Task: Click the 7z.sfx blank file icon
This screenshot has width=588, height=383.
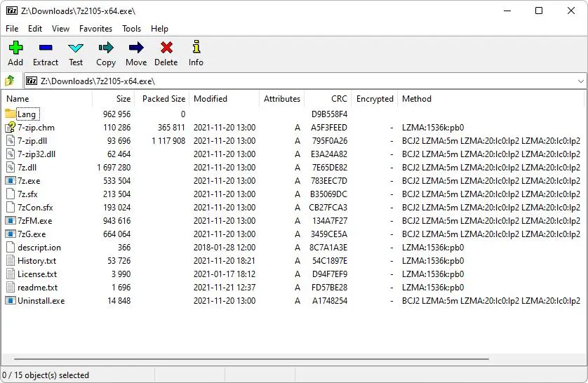Action: [10, 194]
